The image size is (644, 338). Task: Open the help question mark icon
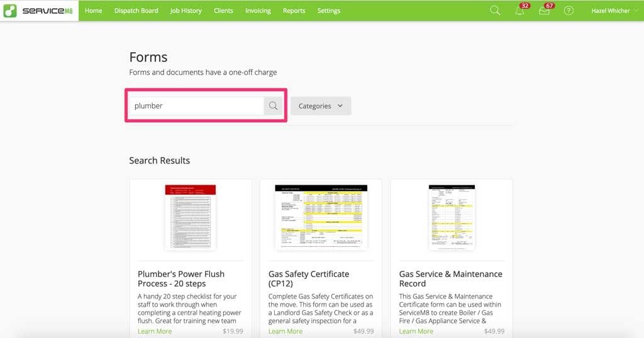569,11
